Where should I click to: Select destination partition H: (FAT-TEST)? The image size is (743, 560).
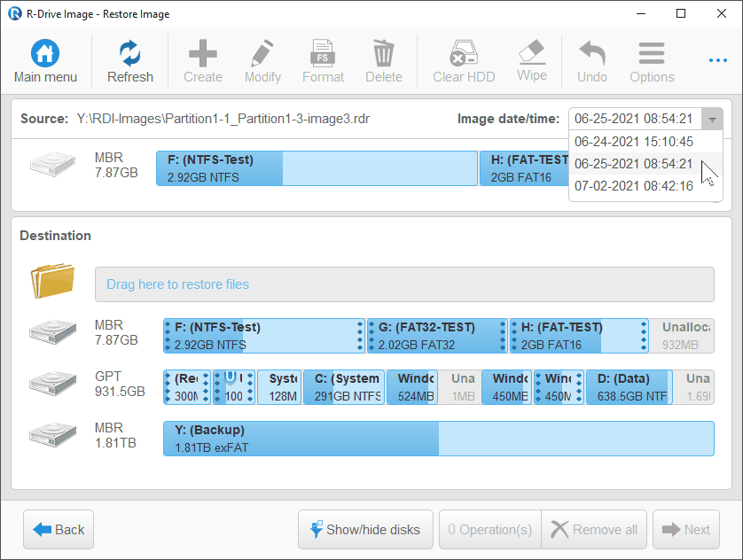point(579,336)
